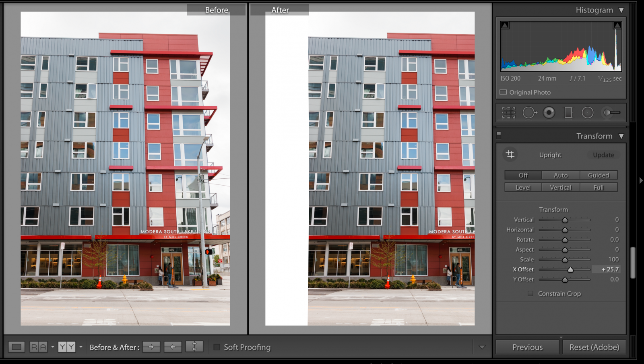Viewport: 644px width, 364px height.
Task: Collapse the Transform panel
Action: click(620, 136)
